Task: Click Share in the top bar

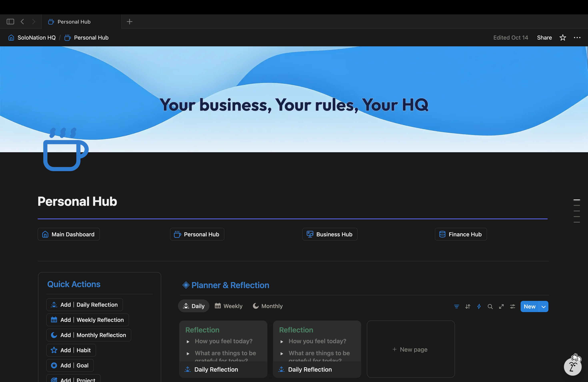Action: click(544, 38)
